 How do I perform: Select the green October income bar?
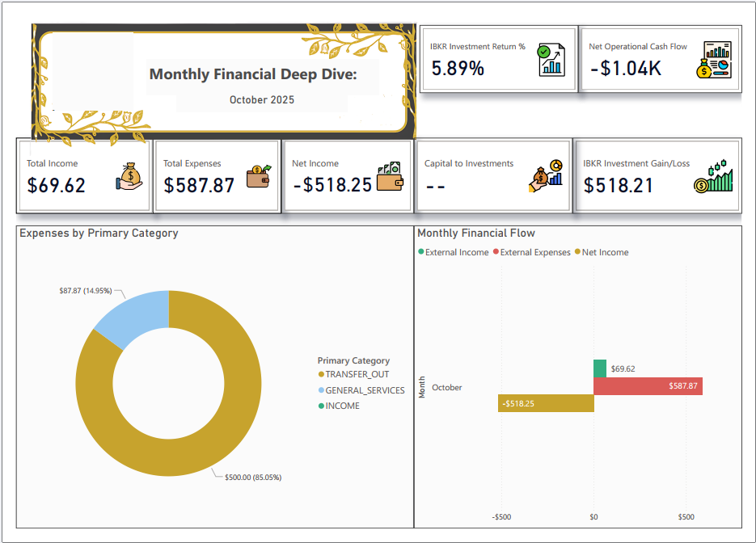(600, 368)
